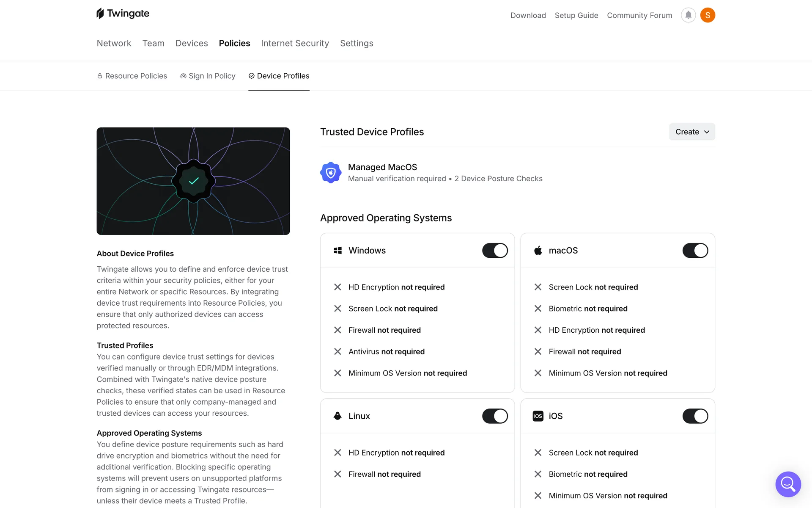Screen dimensions: 812x508
Task: Turn off the macOS toggle
Action: click(x=695, y=251)
